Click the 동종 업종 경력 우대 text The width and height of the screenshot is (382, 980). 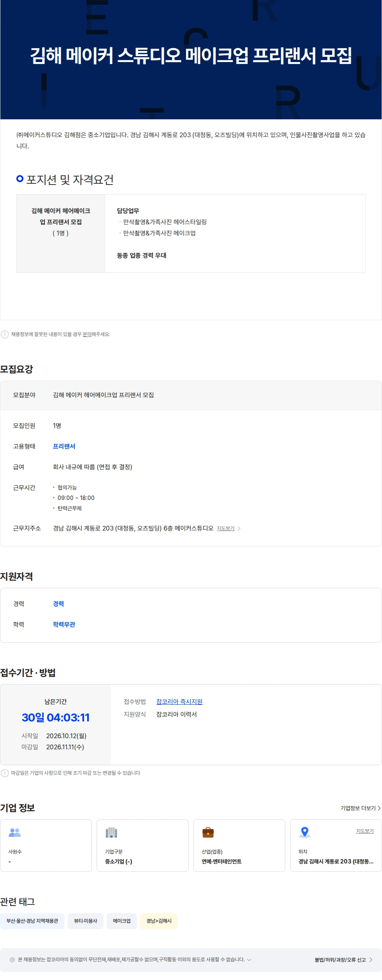(142, 255)
